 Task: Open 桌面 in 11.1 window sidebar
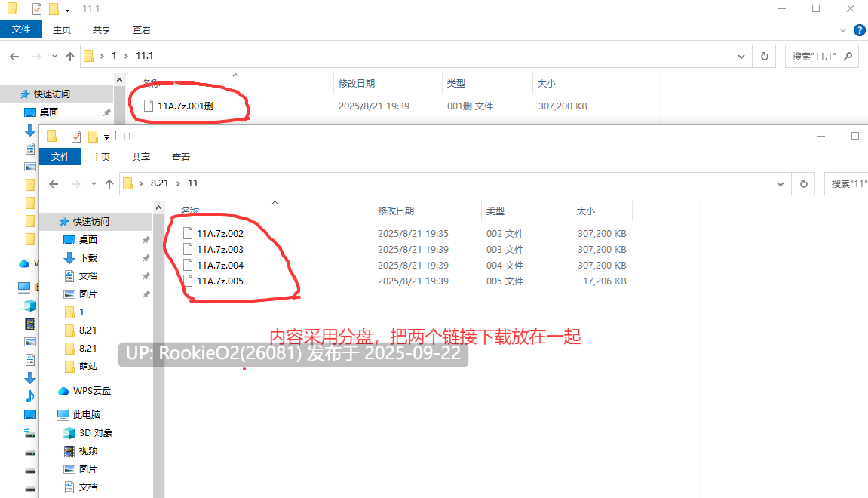[49, 112]
